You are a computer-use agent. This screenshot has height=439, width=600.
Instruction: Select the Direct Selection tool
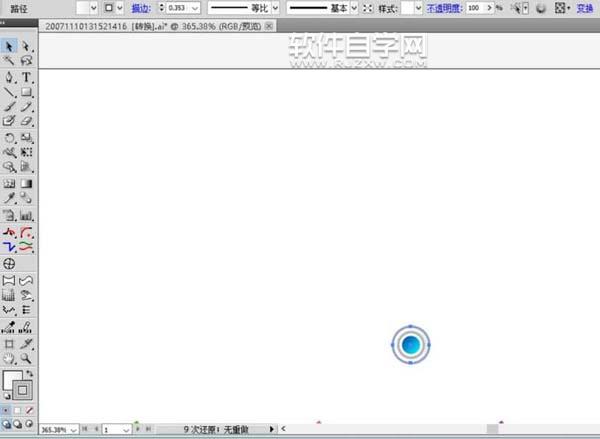tap(26, 46)
